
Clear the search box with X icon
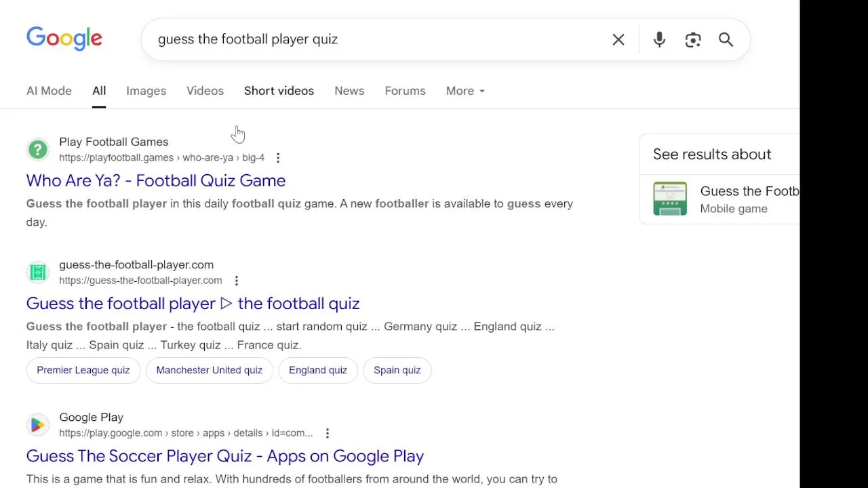[618, 40]
